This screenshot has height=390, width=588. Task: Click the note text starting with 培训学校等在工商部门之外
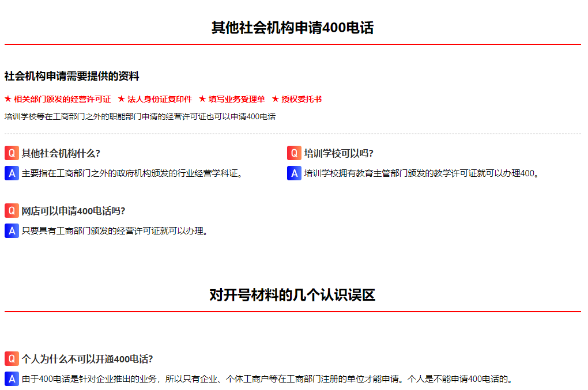(x=140, y=116)
